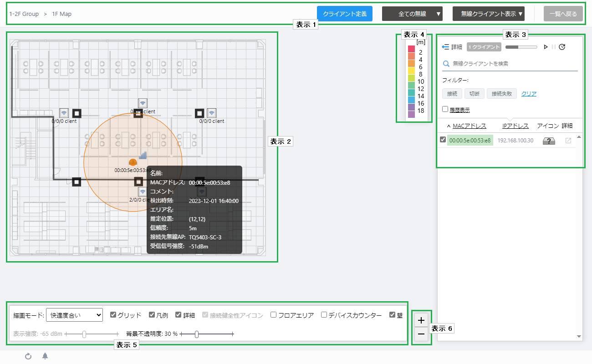592x364 pixels.
Task: Click the clock-arrow history icon in the client panel
Action: coord(562,47)
